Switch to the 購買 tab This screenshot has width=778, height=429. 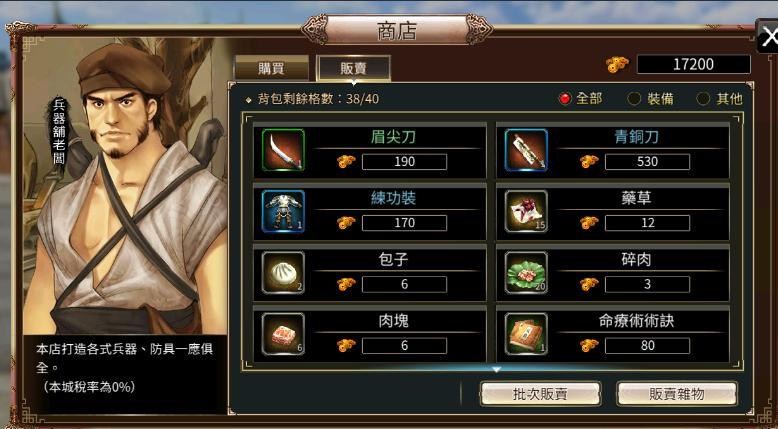271,68
